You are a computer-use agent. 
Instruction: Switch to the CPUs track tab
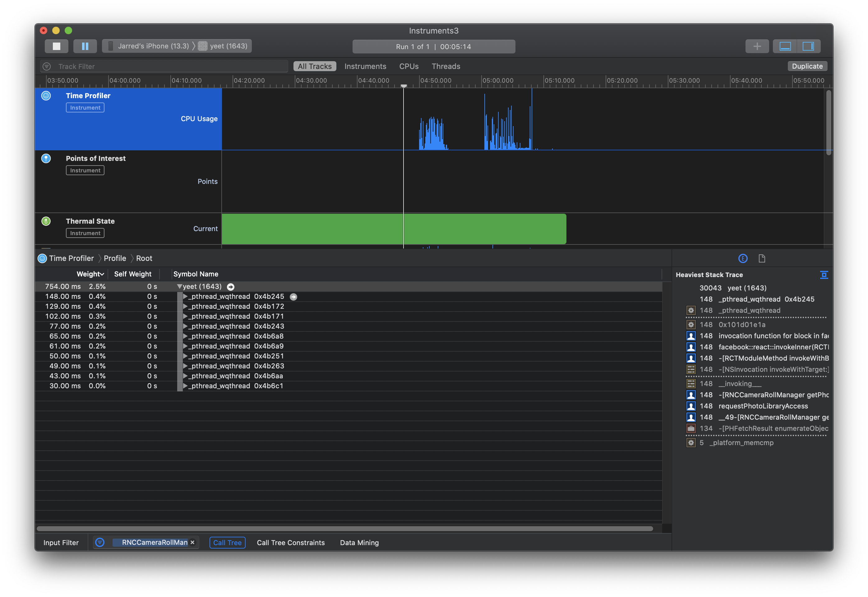(409, 66)
